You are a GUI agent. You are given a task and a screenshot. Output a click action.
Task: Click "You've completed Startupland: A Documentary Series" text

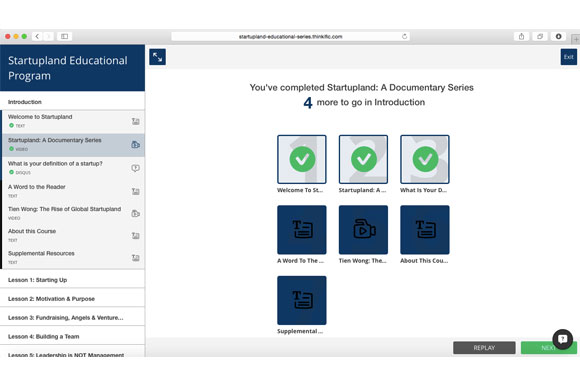point(361,88)
